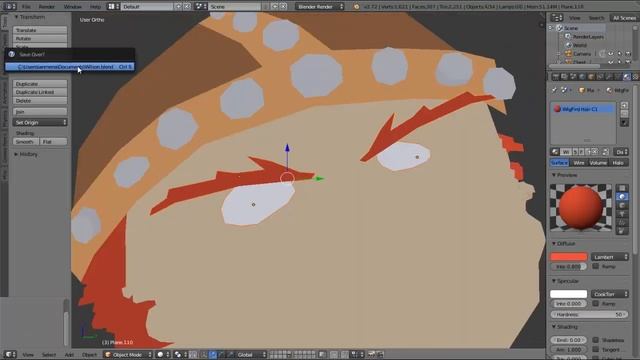Open the Blender Render engine dropdown
Screen dimensions: 640x360
[320, 7]
